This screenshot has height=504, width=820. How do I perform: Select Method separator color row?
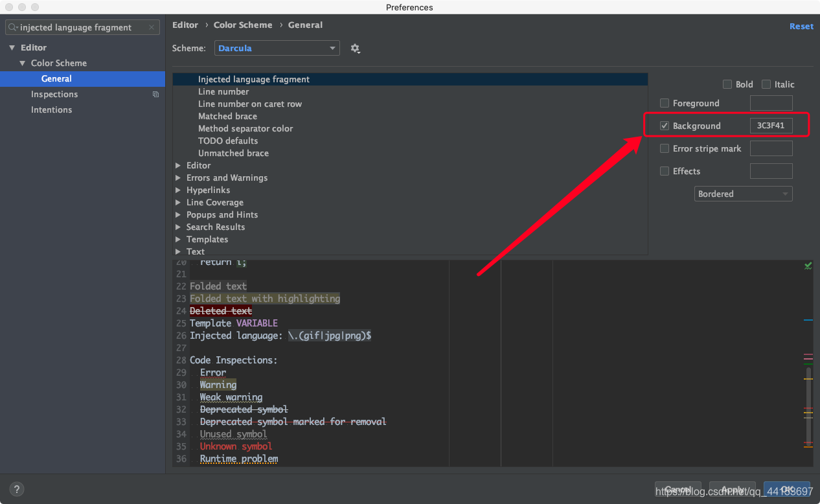pyautogui.click(x=410, y=128)
